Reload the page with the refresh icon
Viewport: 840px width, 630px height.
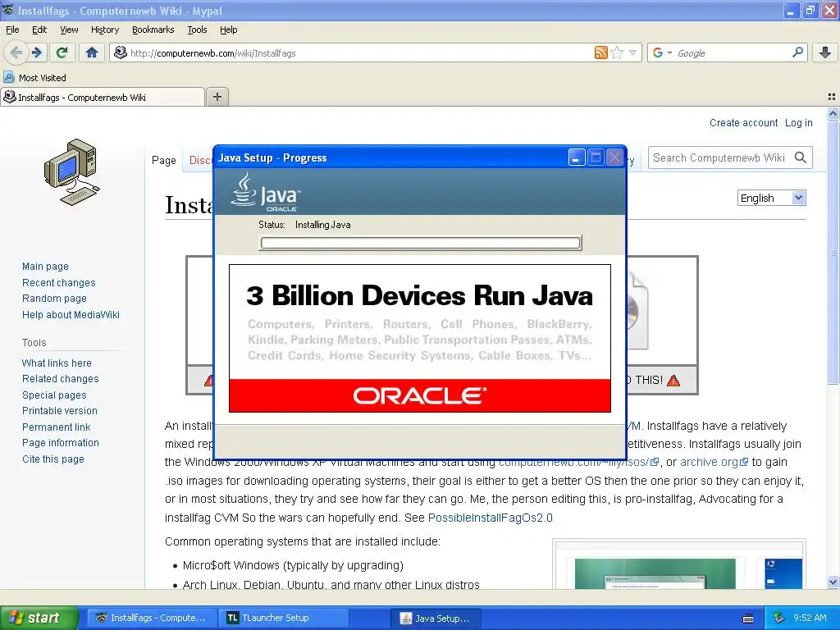pyautogui.click(x=62, y=52)
